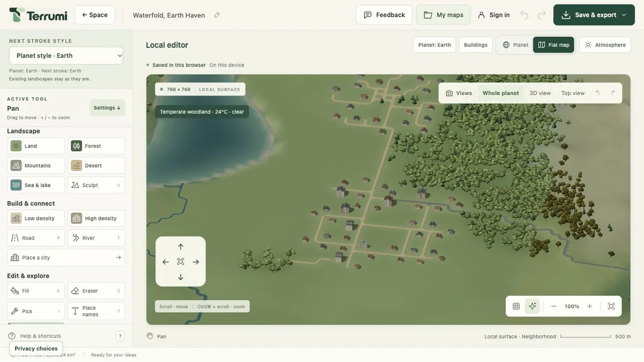644x362 pixels.
Task: Select Whole planet view
Action: (x=501, y=93)
